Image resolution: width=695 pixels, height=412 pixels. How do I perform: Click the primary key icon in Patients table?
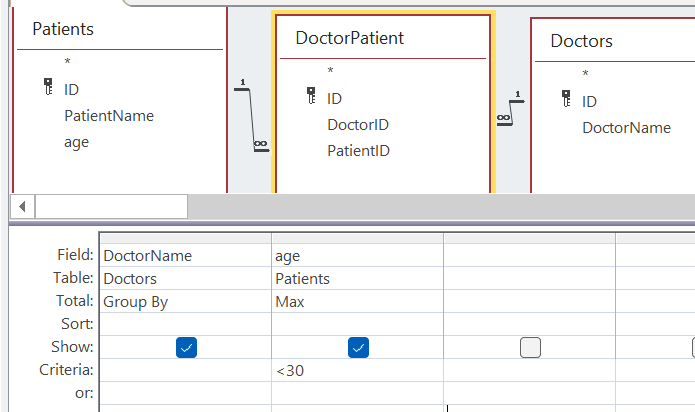click(x=48, y=86)
